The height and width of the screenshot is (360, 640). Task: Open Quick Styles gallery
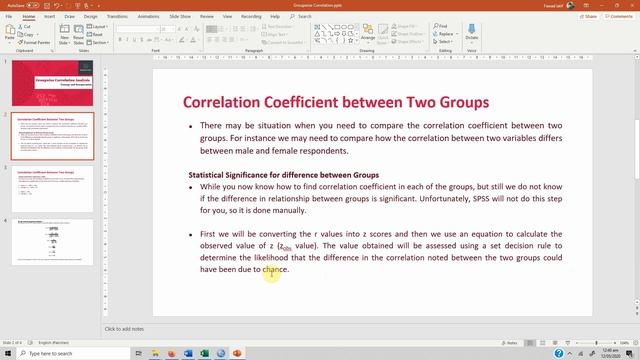[x=382, y=33]
